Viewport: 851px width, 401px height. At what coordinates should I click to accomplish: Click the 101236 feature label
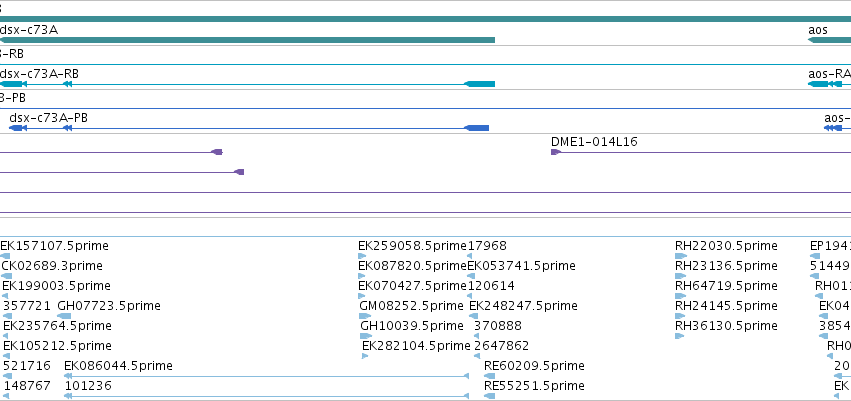click(x=88, y=386)
